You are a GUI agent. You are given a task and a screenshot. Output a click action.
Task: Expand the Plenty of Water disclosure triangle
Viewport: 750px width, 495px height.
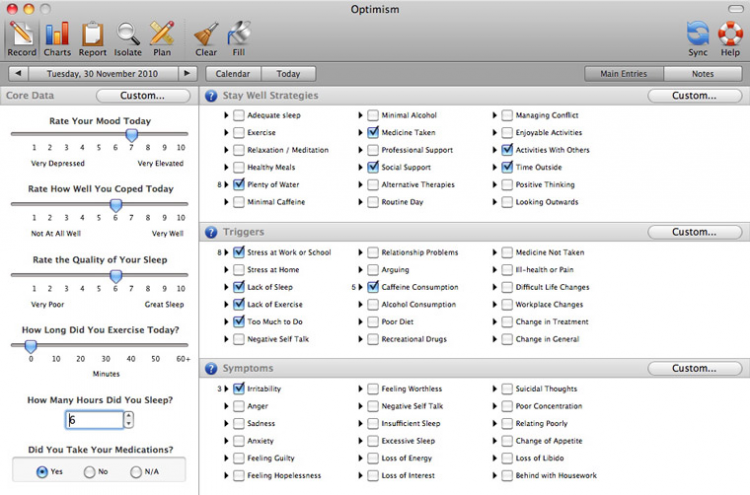(x=228, y=185)
